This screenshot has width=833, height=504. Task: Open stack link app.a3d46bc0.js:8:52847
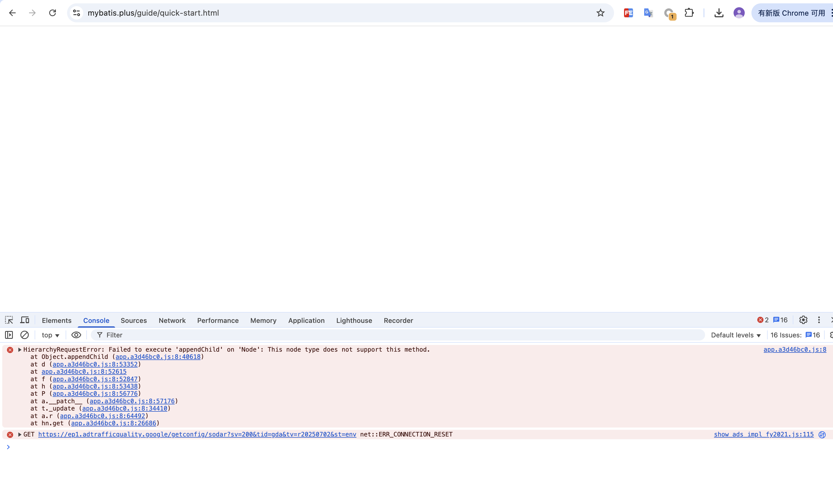(x=95, y=379)
